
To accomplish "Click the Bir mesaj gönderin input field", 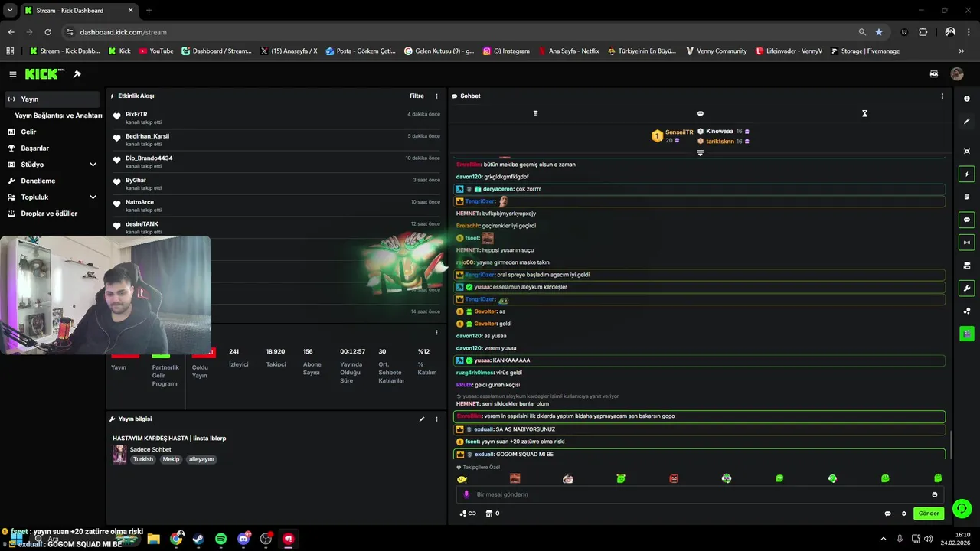I will click(701, 494).
